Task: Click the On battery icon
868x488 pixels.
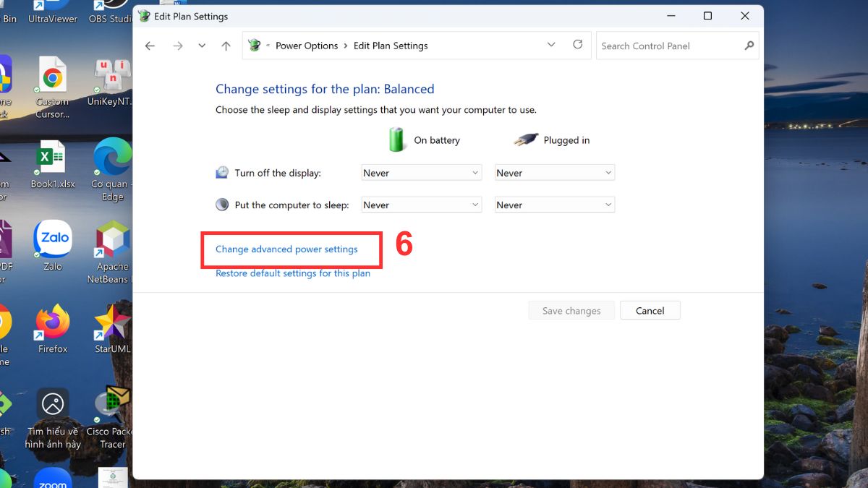Action: (397, 139)
